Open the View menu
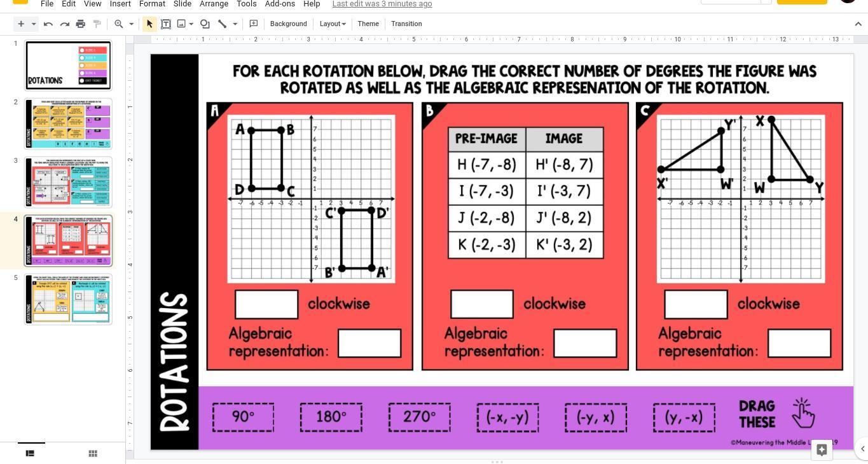This screenshot has width=868, height=464. [93, 4]
